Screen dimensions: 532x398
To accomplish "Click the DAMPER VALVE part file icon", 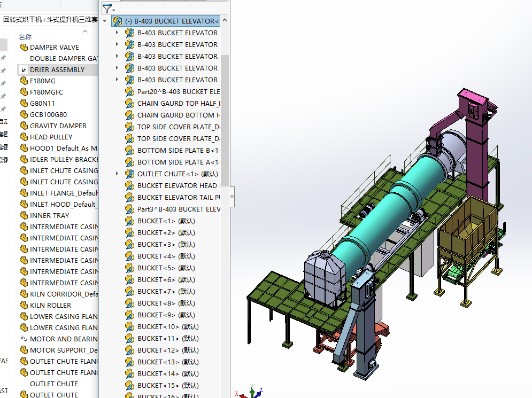I will coord(24,48).
